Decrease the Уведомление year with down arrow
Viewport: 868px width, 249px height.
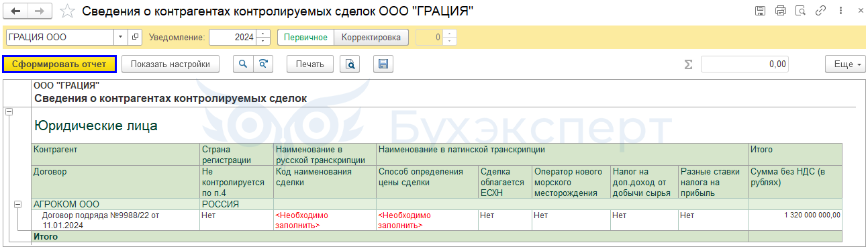point(263,41)
